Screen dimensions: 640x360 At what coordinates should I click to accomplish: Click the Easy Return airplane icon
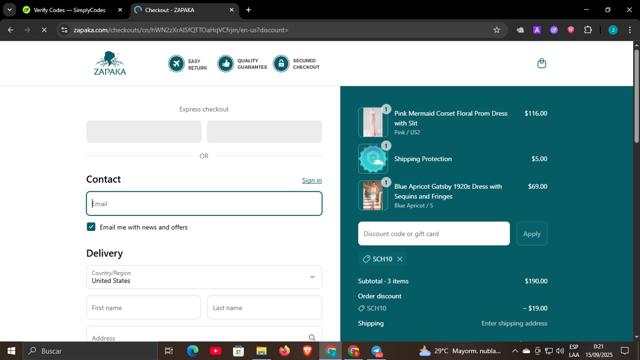[x=176, y=64]
